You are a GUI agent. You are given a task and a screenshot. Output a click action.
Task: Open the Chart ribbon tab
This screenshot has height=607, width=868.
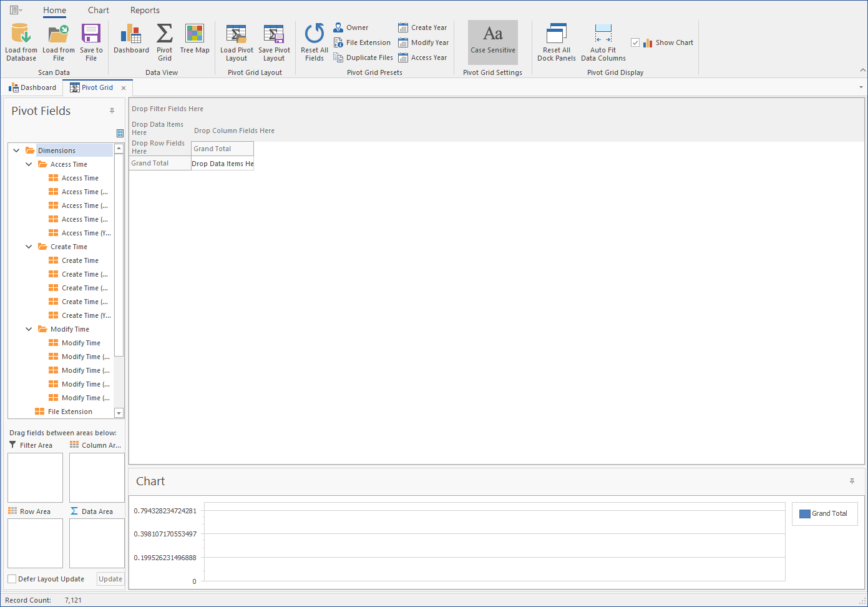[x=99, y=10]
